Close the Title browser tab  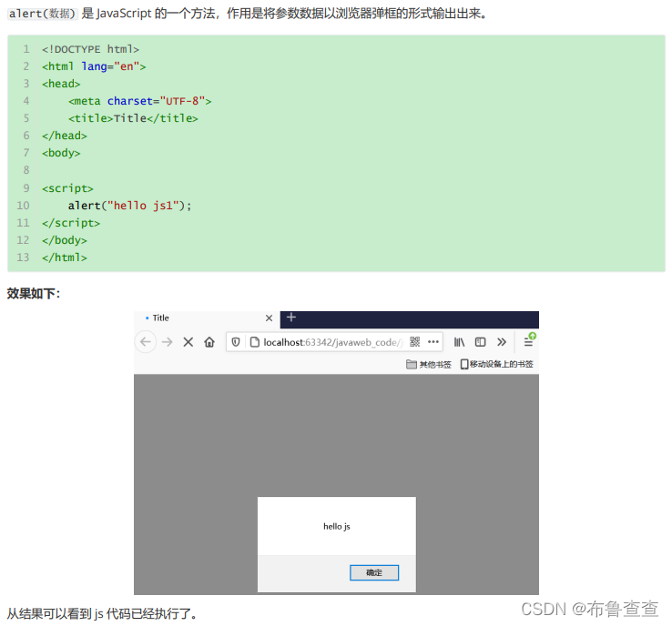pos(270,318)
